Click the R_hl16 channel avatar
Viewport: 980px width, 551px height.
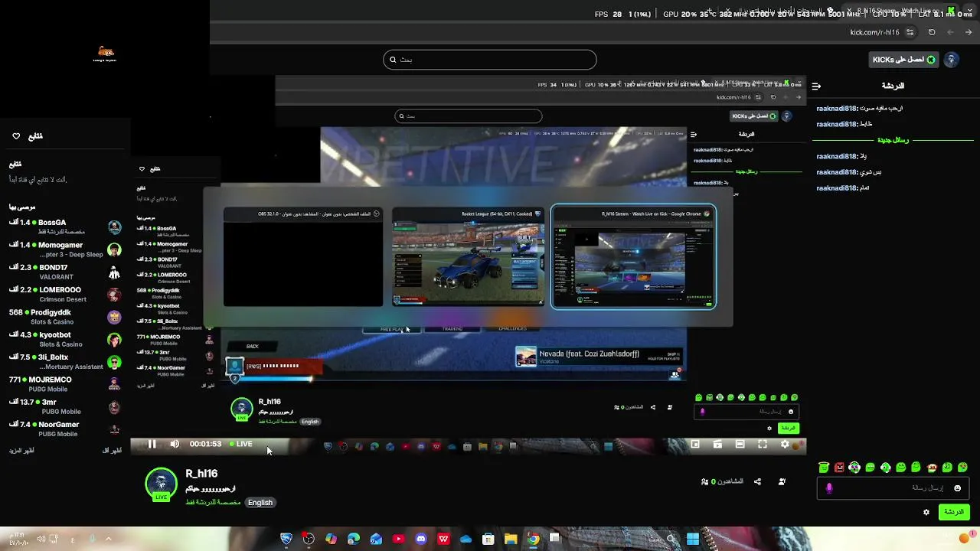point(161,484)
